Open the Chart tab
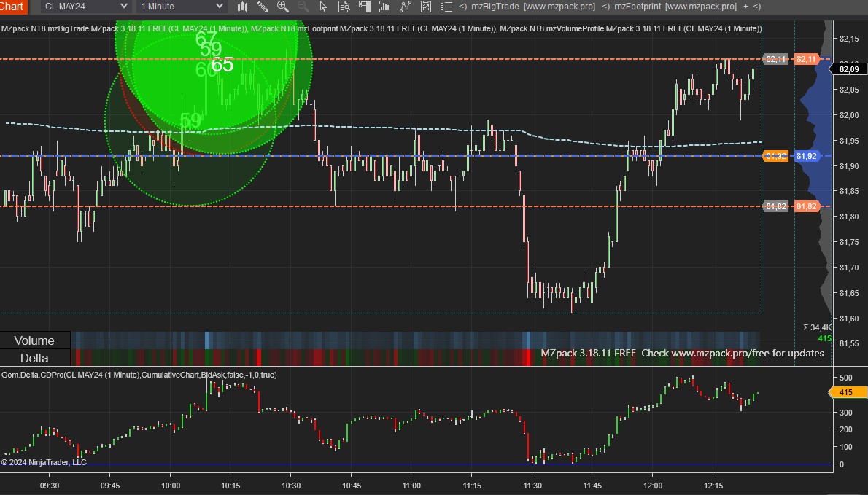The width and height of the screenshot is (868, 495). click(x=12, y=7)
